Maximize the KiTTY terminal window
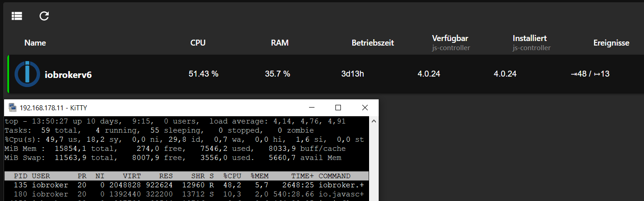The height and width of the screenshot is (201, 644). click(338, 108)
